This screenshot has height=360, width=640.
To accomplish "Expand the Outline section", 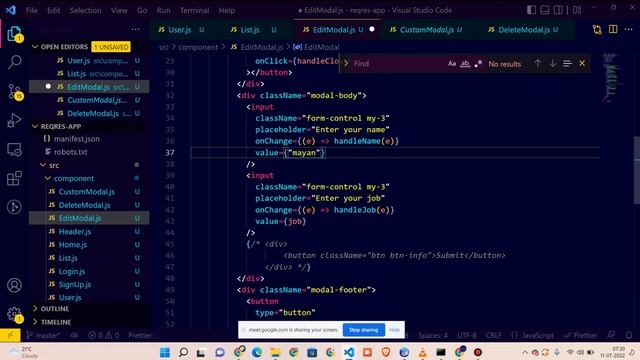I will point(35,309).
